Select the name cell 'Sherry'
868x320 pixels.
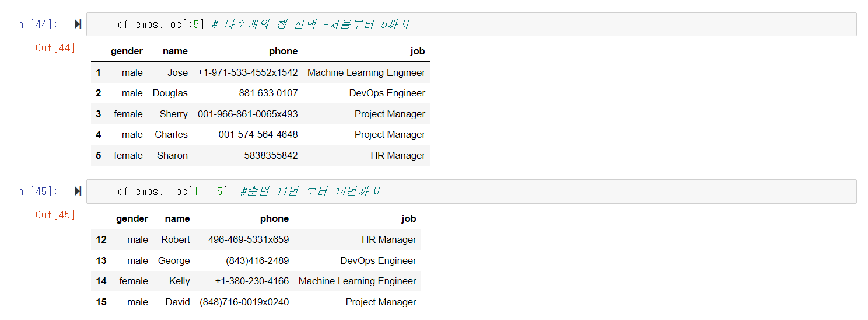(x=174, y=114)
